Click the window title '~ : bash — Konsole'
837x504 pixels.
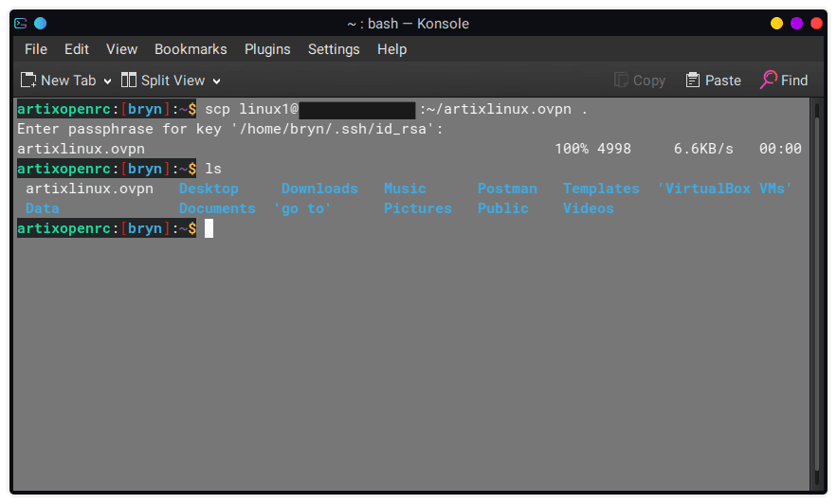(x=408, y=24)
